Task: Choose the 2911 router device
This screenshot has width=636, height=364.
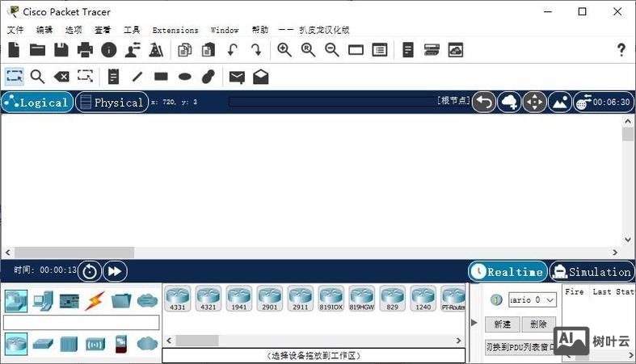Action: (x=300, y=299)
